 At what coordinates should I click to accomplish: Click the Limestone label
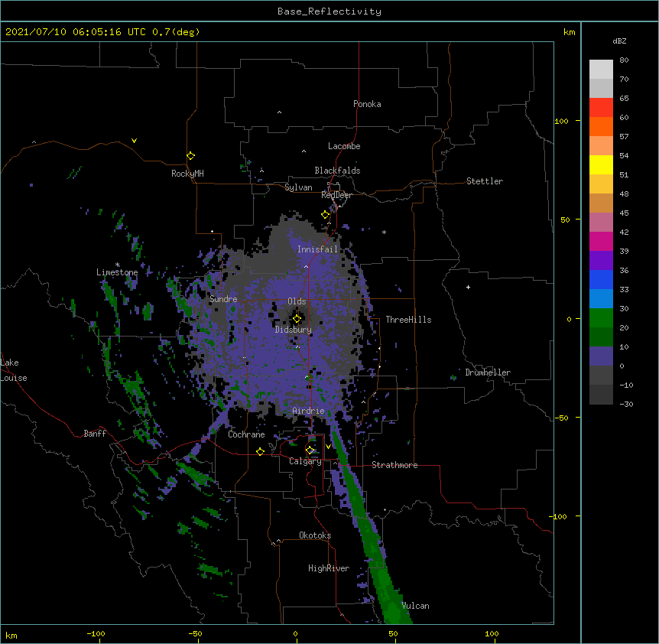tap(117, 272)
